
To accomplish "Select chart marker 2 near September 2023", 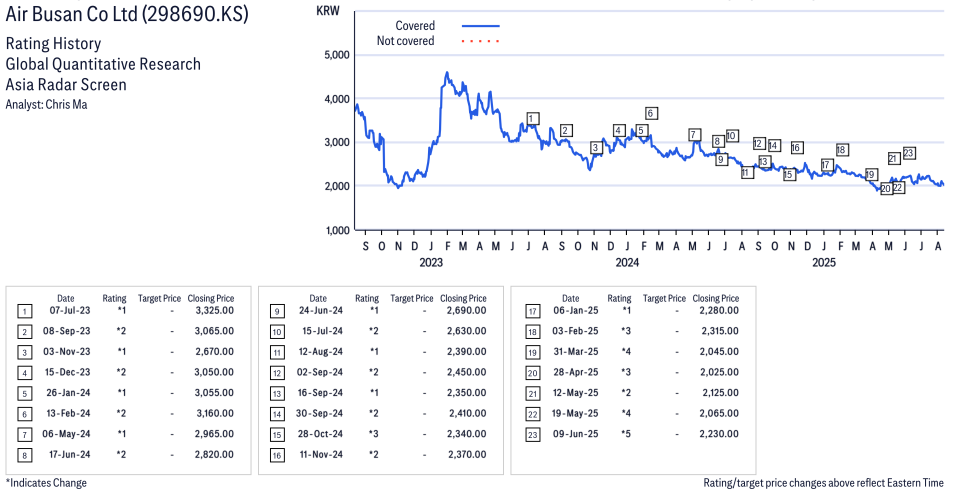I will 566,130.
